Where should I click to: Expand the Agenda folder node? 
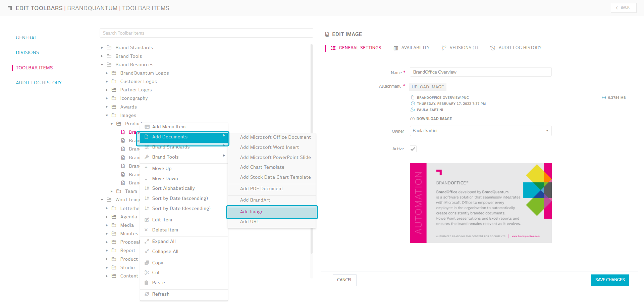107,217
